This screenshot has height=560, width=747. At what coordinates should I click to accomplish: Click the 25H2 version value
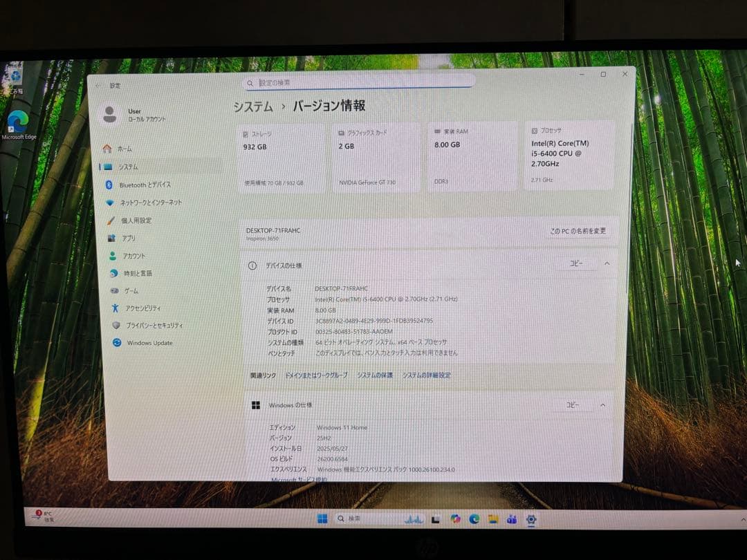pyautogui.click(x=324, y=438)
